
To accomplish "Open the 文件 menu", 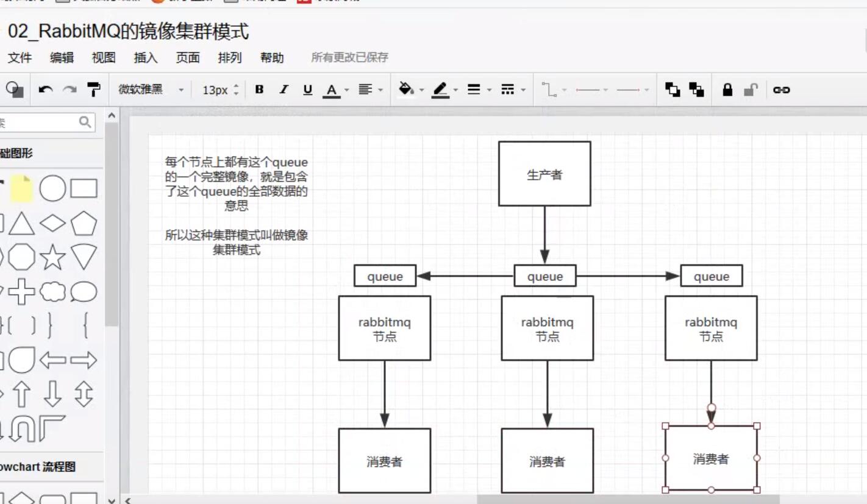I will tap(20, 57).
